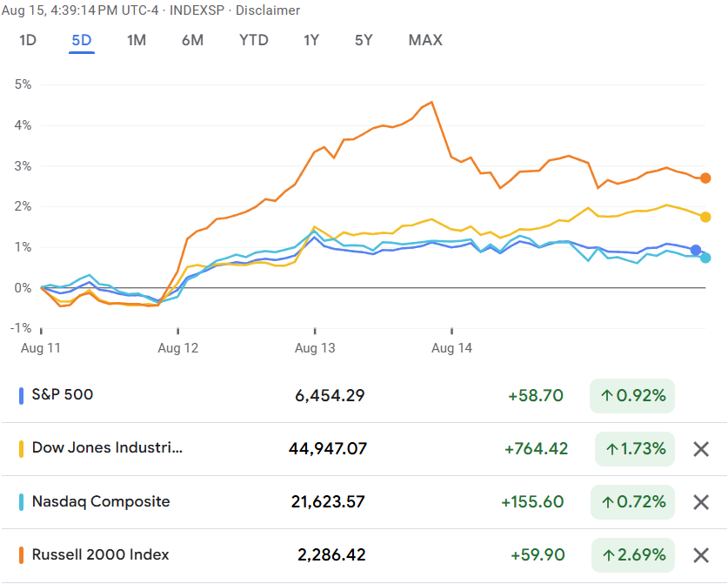Select the 5D time range tab

[x=82, y=40]
